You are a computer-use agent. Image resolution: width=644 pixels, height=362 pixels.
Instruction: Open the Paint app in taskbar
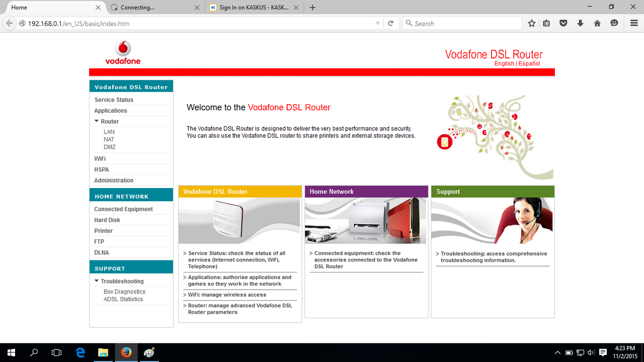149,352
